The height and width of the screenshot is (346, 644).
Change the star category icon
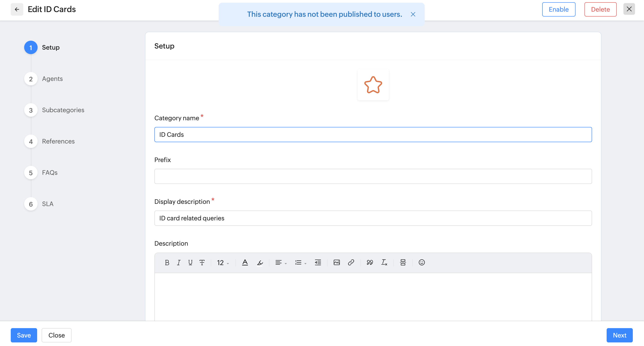[373, 85]
